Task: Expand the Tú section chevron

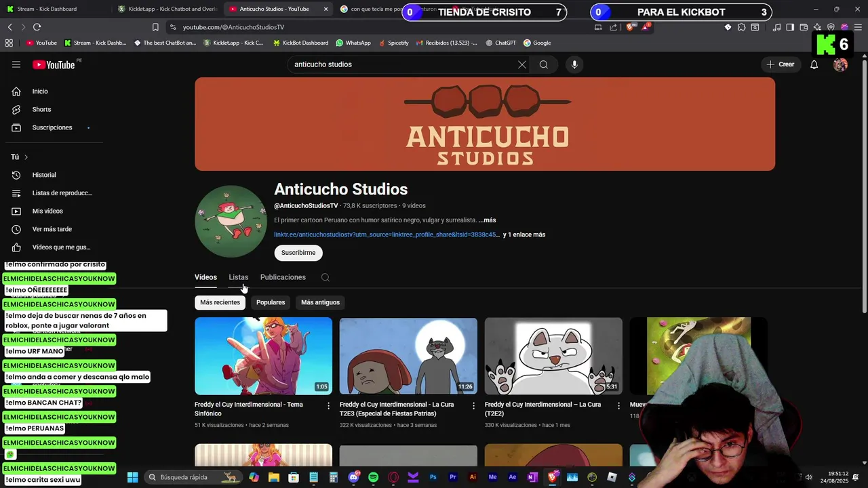Action: [26, 157]
